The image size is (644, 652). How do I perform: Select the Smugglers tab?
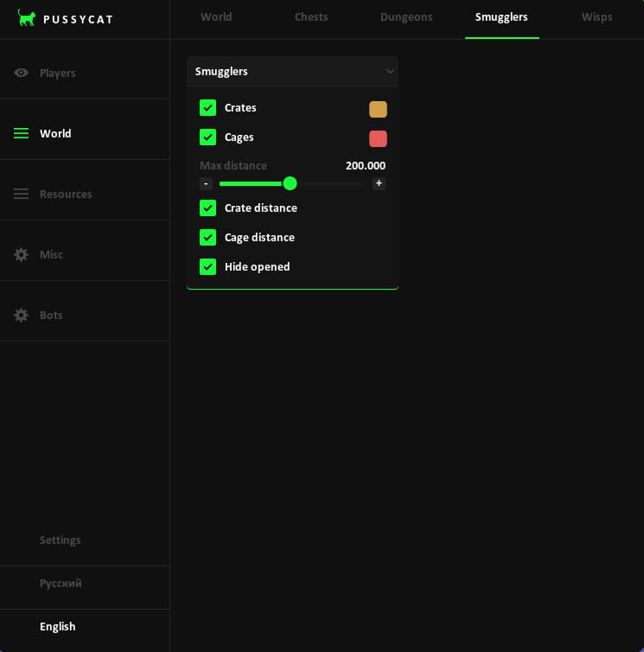coord(501,17)
